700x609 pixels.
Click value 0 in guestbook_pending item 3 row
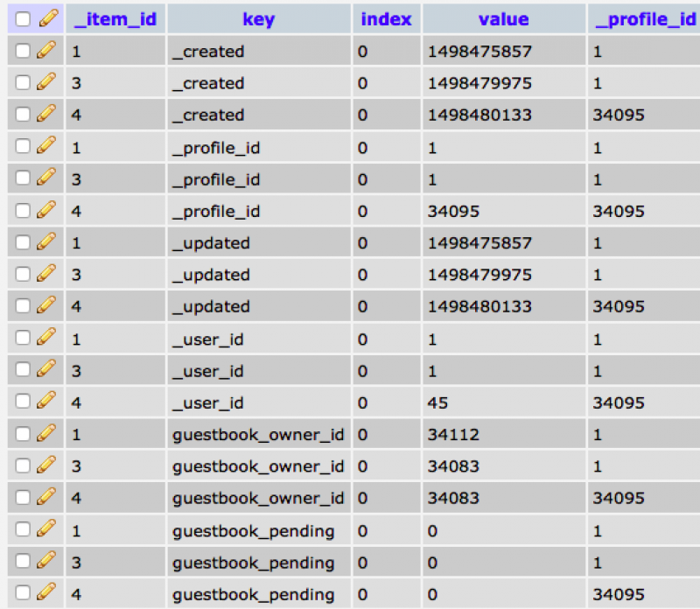point(432,563)
